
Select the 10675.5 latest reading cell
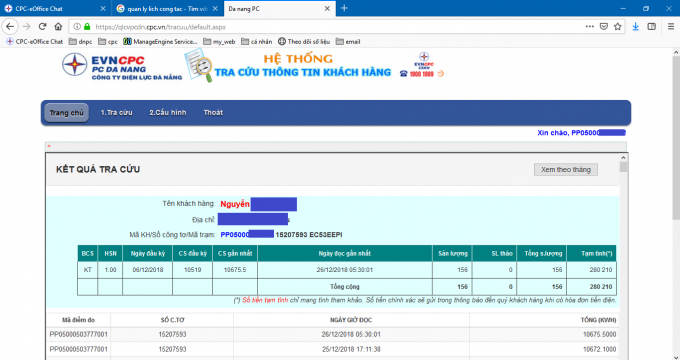click(x=235, y=270)
